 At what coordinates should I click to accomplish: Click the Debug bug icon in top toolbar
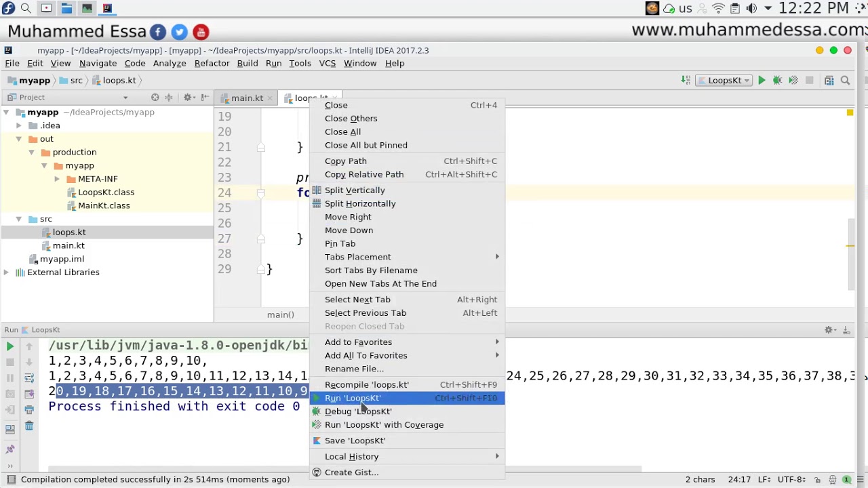click(777, 81)
